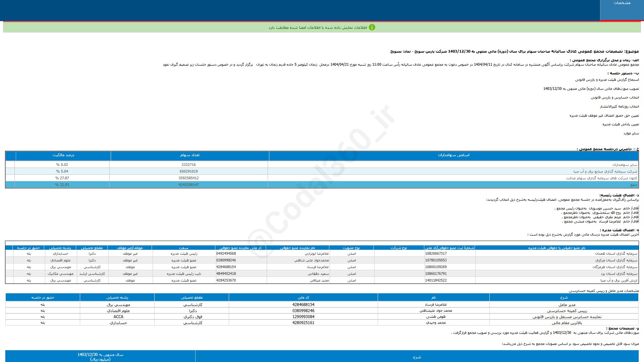Click the name هومن هشی
The image size is (644, 362).
point(436,317)
